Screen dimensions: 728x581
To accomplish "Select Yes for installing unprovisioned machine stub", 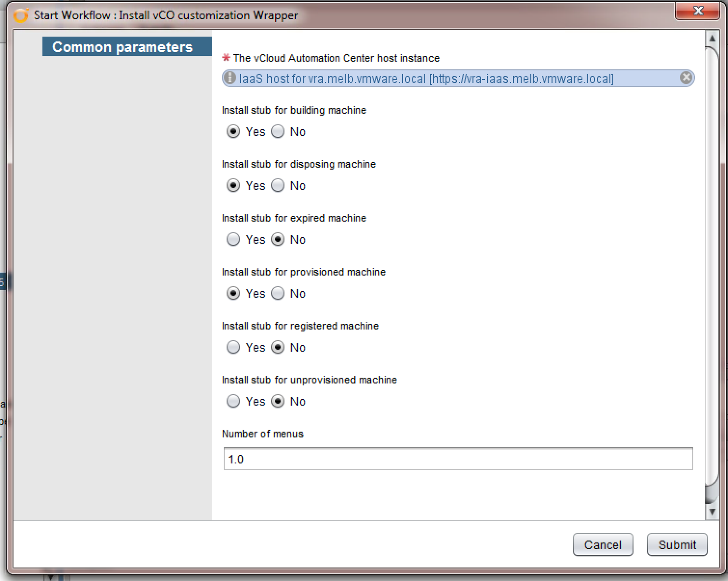I will click(233, 401).
